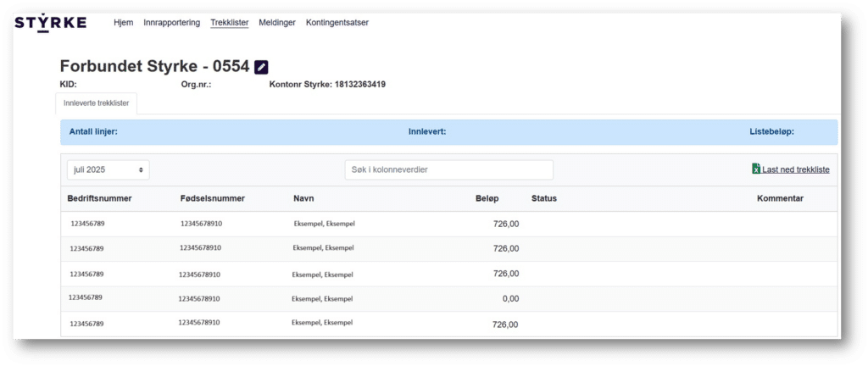The width and height of the screenshot is (868, 366).
Task: Focus the Søk i kolonneverdier search field
Action: pos(448,170)
